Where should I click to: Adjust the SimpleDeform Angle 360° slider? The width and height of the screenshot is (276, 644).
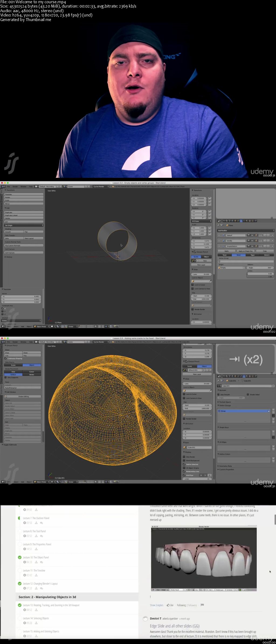[x=260, y=268]
